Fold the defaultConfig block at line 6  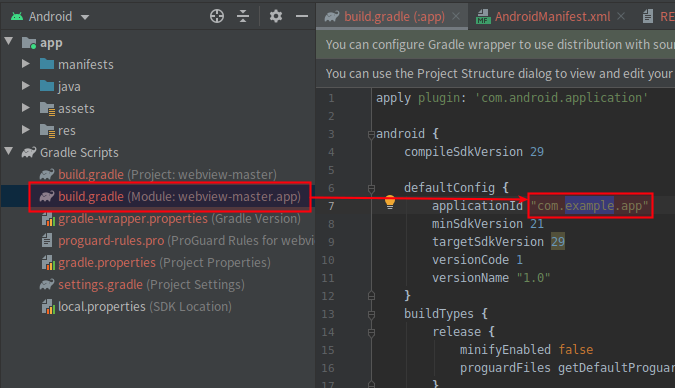(x=371, y=189)
